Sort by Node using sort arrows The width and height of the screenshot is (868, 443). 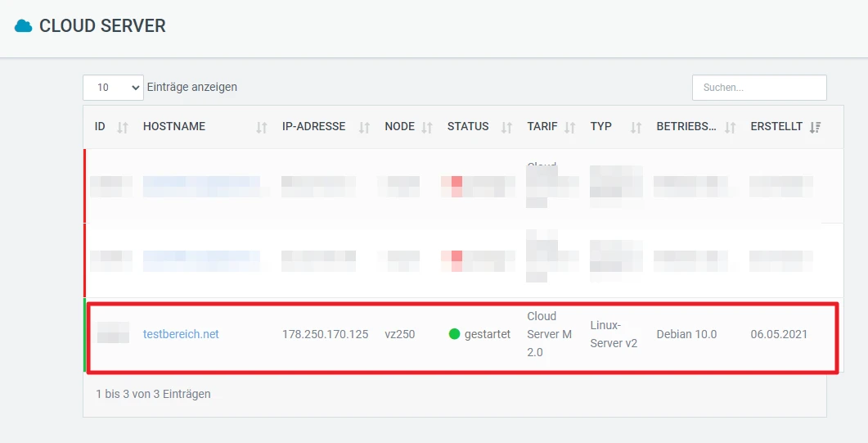pos(427,127)
